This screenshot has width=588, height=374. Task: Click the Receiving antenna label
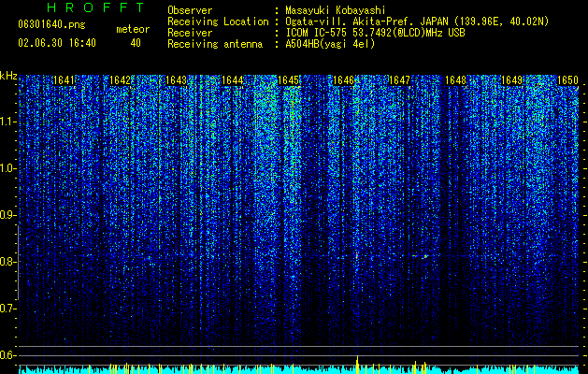click(x=215, y=44)
